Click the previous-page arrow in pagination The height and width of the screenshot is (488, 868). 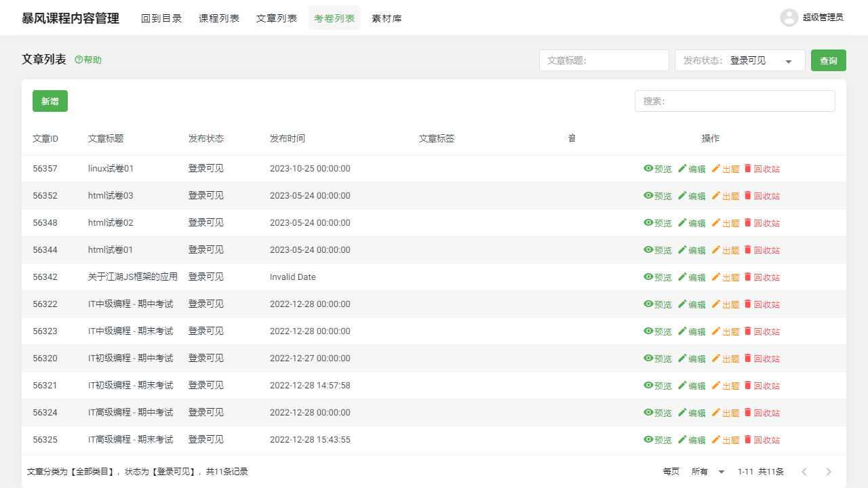coord(804,471)
